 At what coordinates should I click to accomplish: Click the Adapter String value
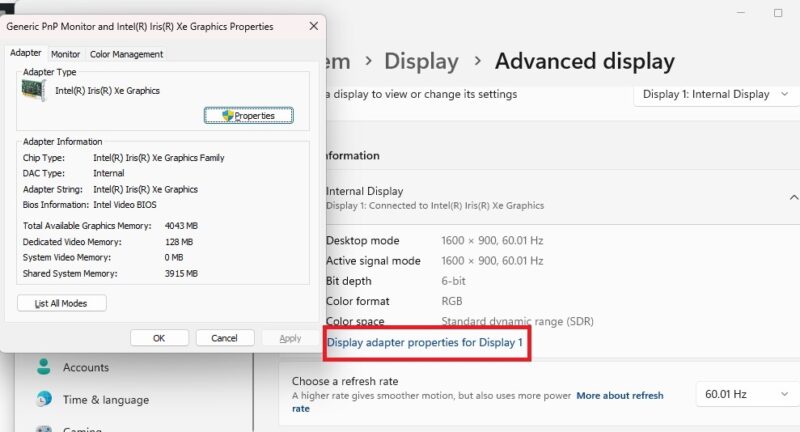[145, 189]
